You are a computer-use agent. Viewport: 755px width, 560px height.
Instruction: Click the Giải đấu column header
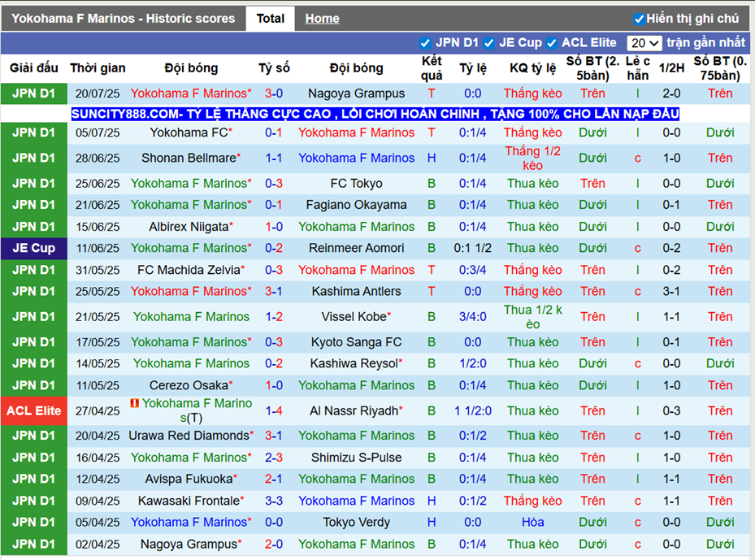point(33,68)
